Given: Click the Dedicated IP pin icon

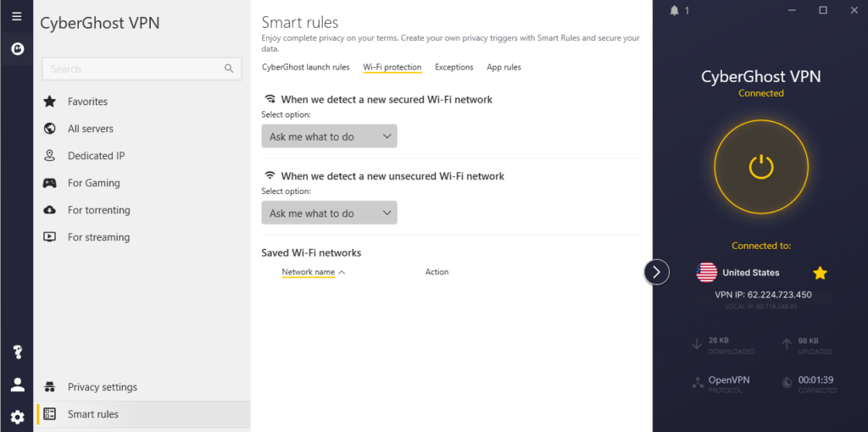Looking at the screenshot, I should [x=50, y=155].
